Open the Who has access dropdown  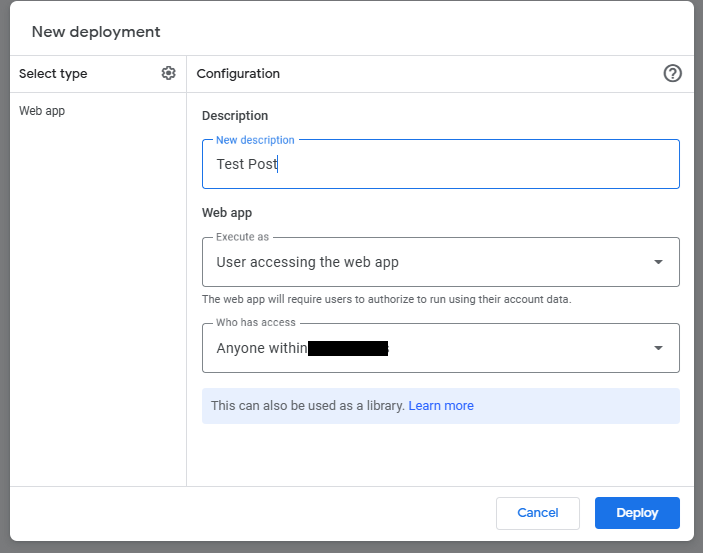pyautogui.click(x=441, y=348)
